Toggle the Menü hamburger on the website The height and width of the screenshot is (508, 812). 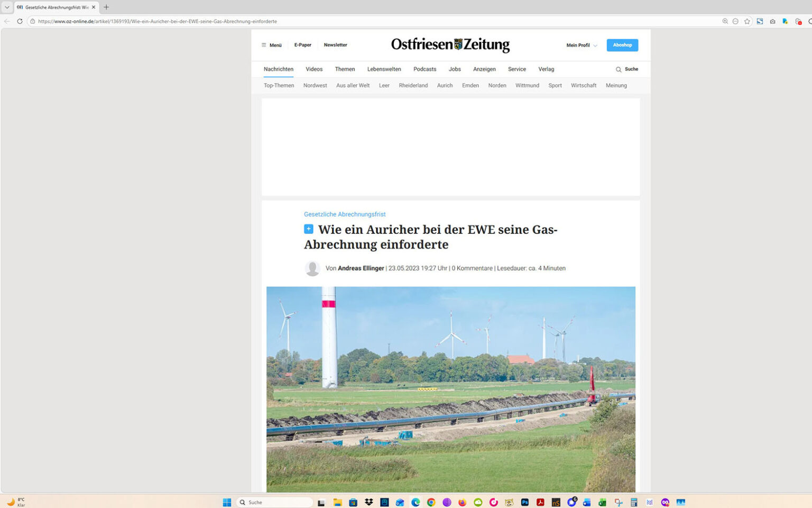coord(264,45)
